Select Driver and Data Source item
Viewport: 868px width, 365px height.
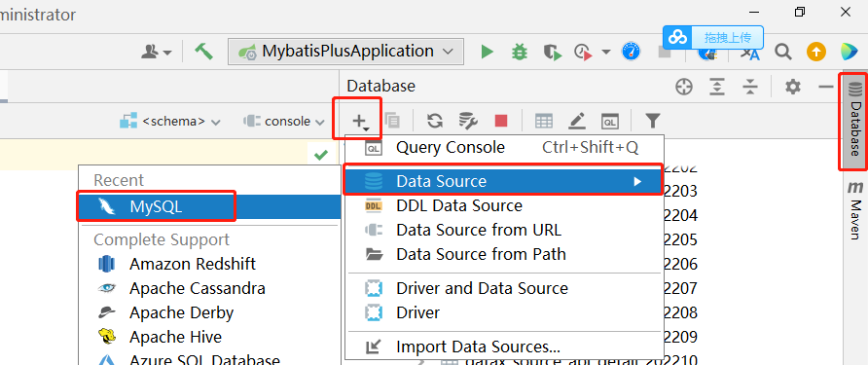click(x=504, y=288)
